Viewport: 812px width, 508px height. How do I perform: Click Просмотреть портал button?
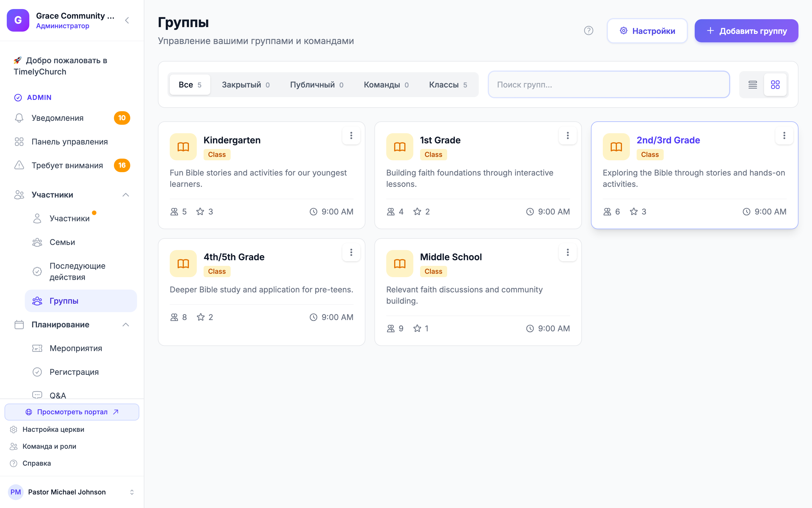(72, 412)
